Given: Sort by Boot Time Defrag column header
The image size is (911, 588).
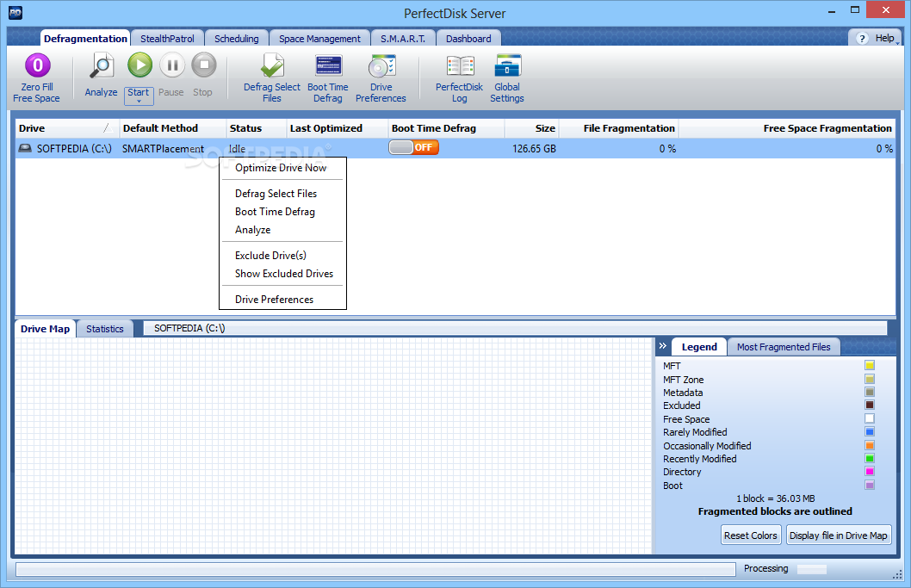Looking at the screenshot, I should tap(446, 128).
